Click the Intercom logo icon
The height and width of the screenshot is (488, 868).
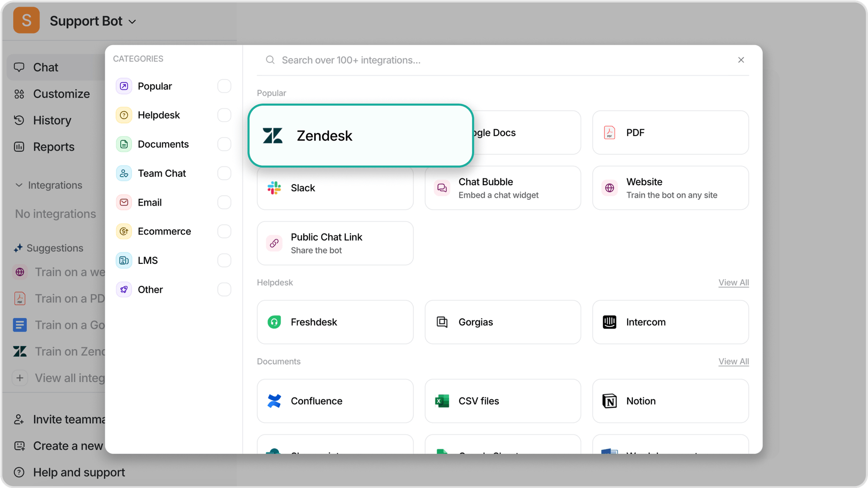(x=609, y=322)
